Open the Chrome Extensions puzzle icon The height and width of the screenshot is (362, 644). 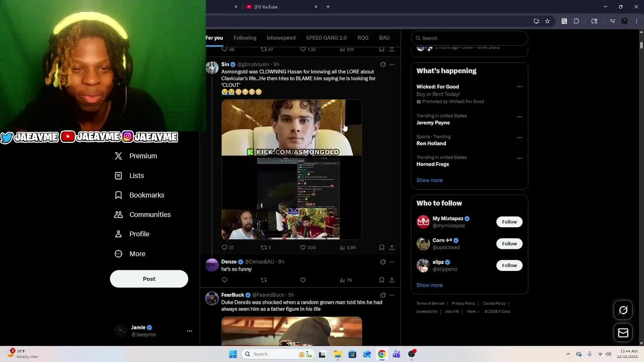click(x=577, y=21)
